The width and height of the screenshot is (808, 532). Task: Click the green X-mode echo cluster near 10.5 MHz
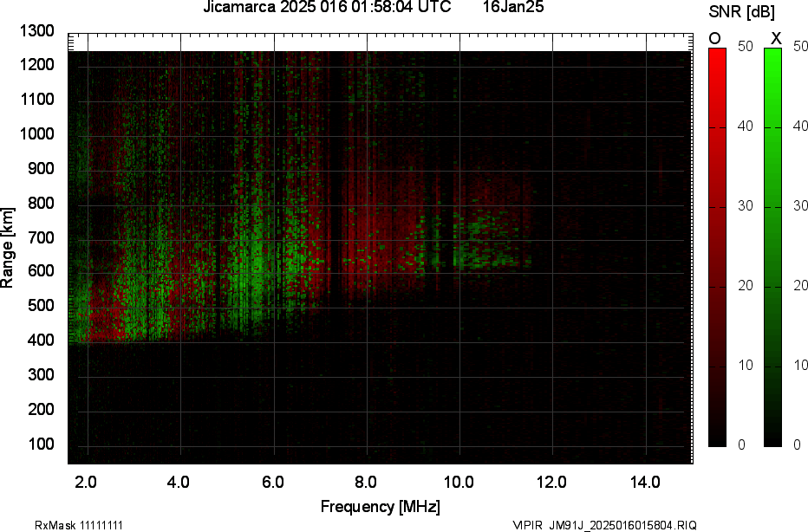(x=490, y=242)
